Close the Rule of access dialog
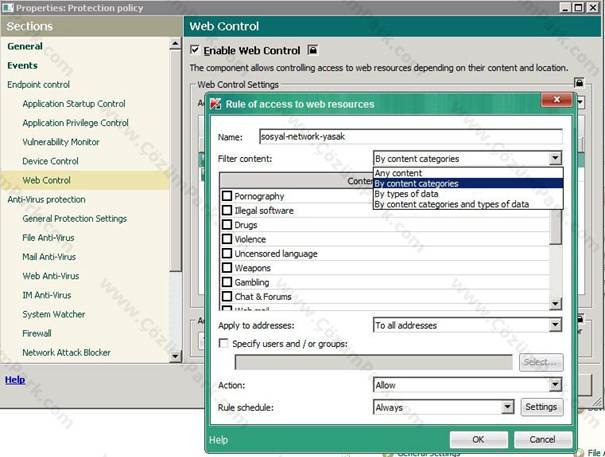 556,100
